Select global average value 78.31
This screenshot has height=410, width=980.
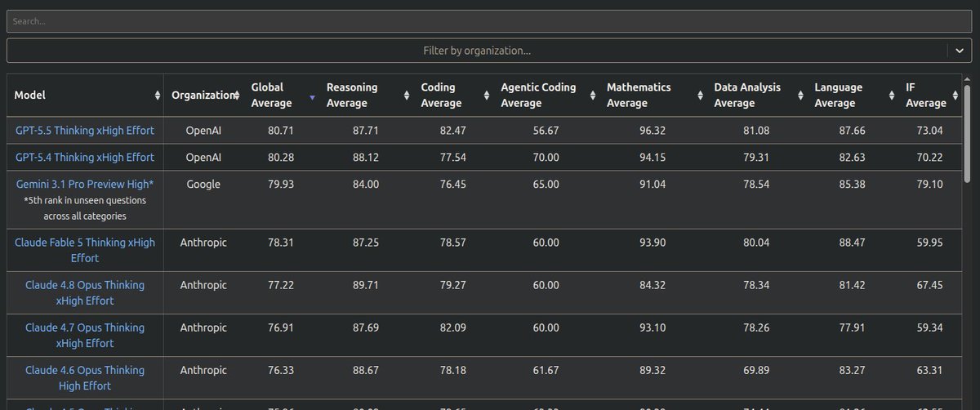click(281, 243)
